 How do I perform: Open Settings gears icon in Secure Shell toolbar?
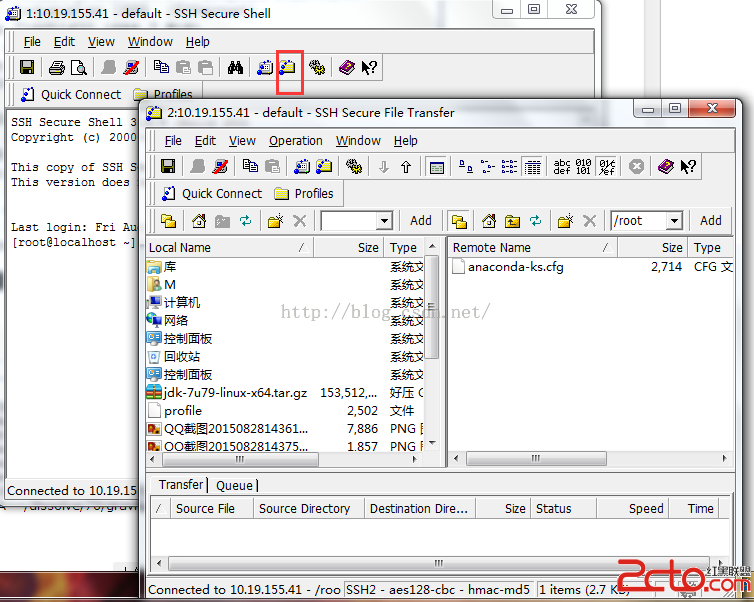(317, 67)
